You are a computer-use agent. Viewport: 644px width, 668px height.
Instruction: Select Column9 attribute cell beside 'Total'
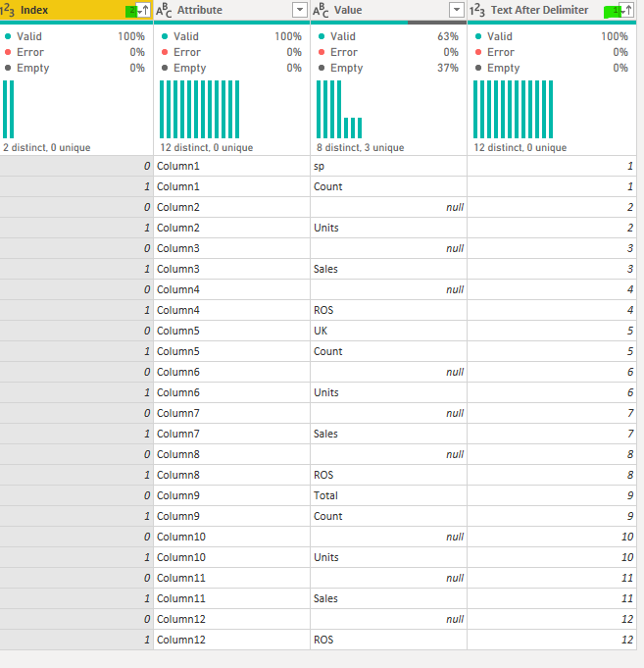point(231,495)
